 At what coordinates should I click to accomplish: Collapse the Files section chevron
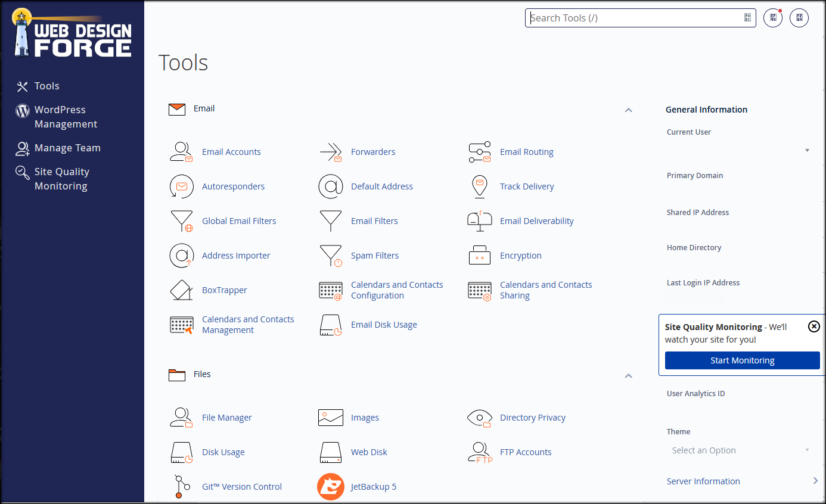[x=628, y=376]
